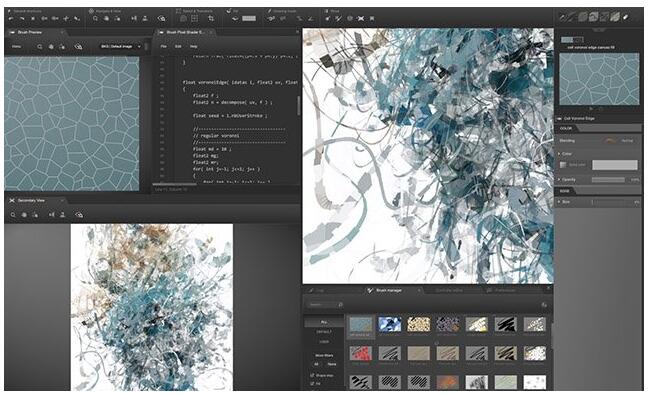This screenshot has height=394, width=654.
Task: Select the Pro brush category
Action: click(324, 322)
